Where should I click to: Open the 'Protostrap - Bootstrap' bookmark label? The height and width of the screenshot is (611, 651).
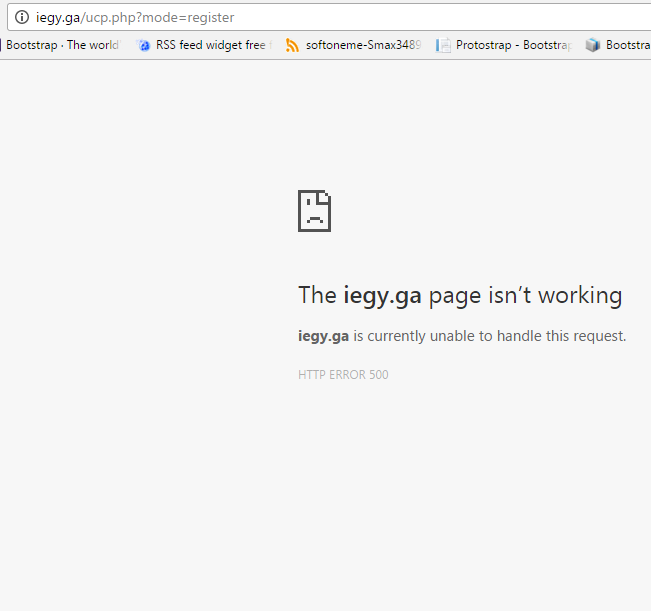click(x=513, y=45)
